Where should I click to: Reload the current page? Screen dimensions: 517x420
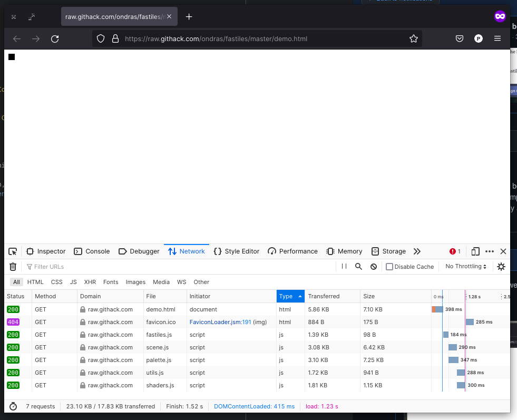[x=55, y=38]
